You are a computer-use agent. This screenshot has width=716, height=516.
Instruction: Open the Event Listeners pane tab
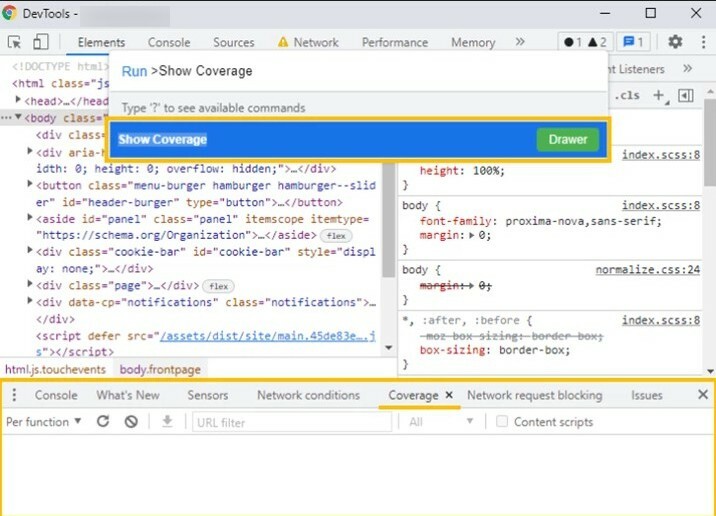636,69
